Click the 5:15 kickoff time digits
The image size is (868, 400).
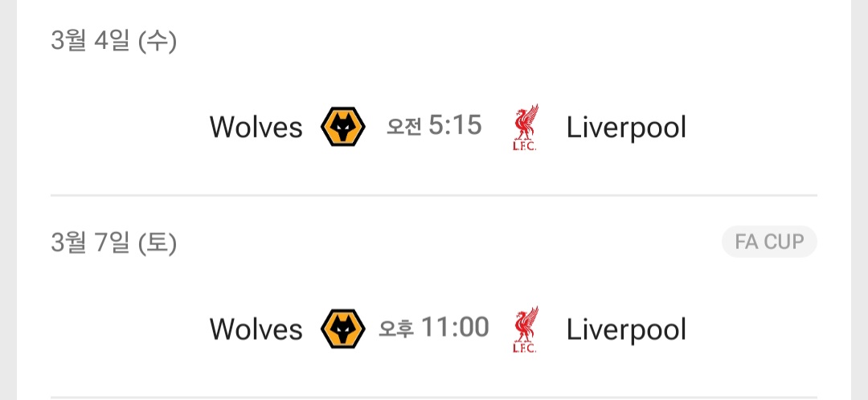tap(455, 125)
